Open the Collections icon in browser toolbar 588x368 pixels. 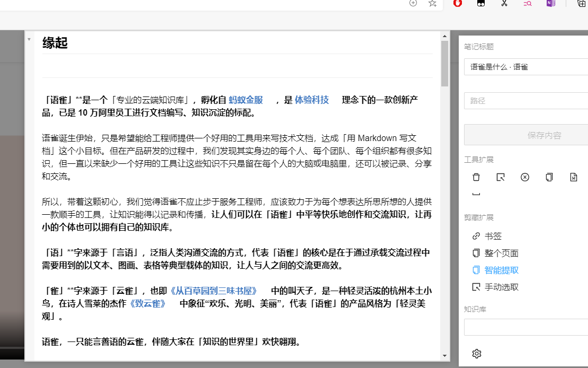pos(581,3)
